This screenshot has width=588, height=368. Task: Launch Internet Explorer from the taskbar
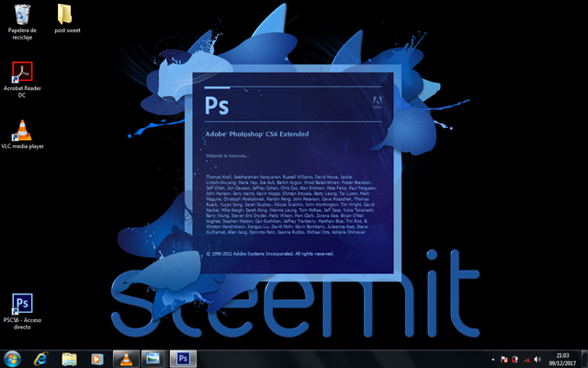click(40, 359)
